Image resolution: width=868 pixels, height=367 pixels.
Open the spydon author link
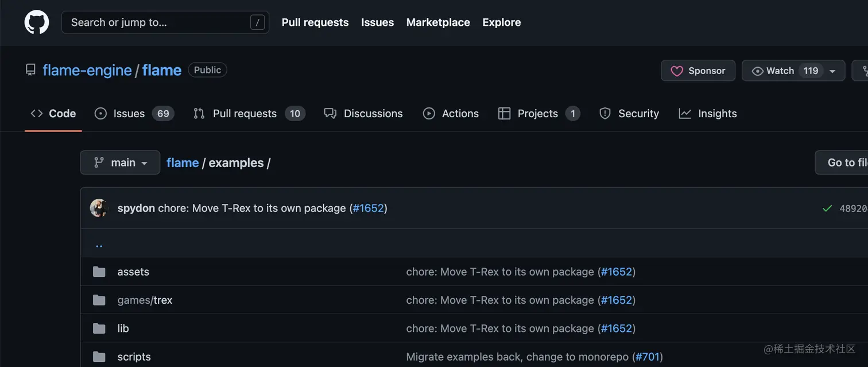(x=136, y=208)
